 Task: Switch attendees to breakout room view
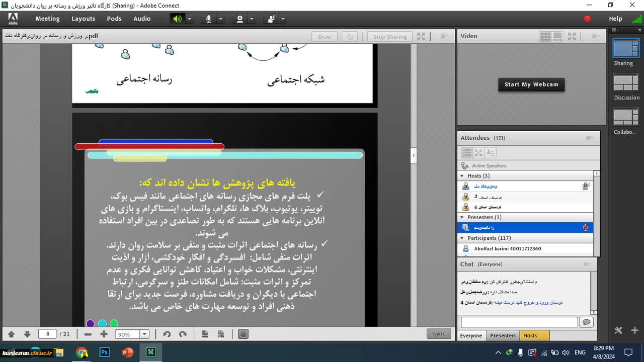478,153
